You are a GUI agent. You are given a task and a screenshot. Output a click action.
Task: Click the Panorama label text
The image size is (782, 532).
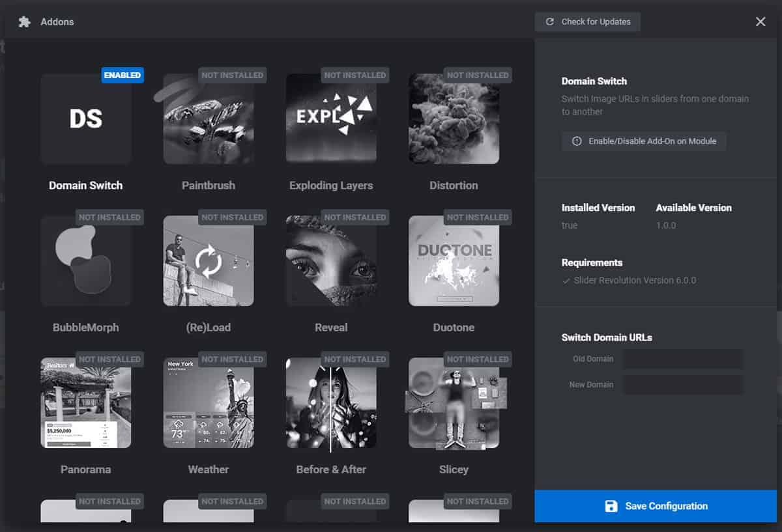(x=86, y=469)
